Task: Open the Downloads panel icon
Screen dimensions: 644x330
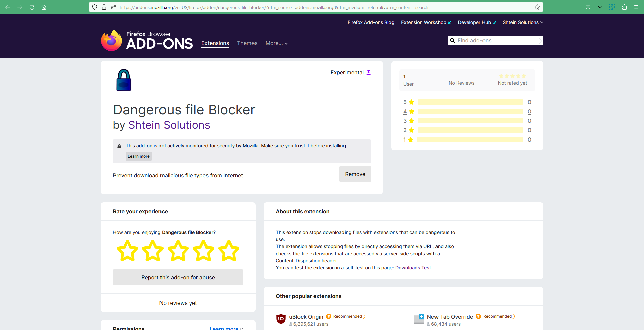Action: click(600, 7)
